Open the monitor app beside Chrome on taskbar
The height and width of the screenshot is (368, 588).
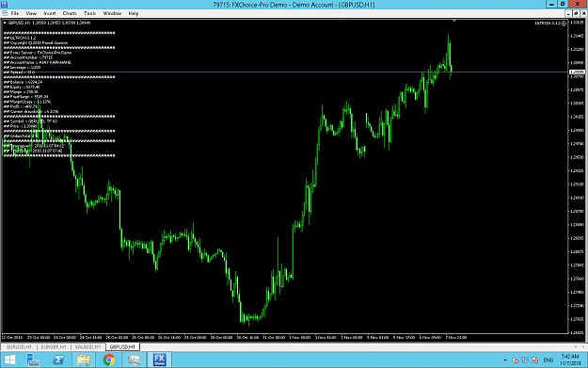[134, 360]
